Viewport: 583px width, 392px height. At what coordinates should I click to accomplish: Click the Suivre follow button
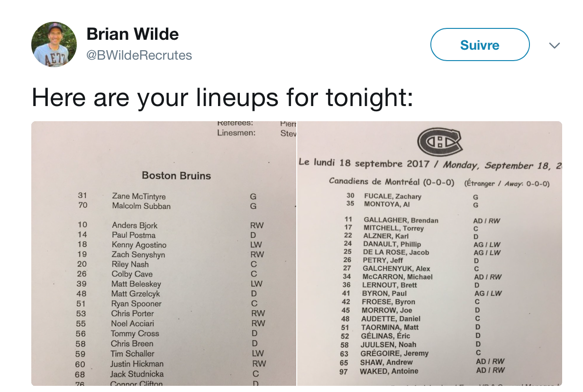480,45
